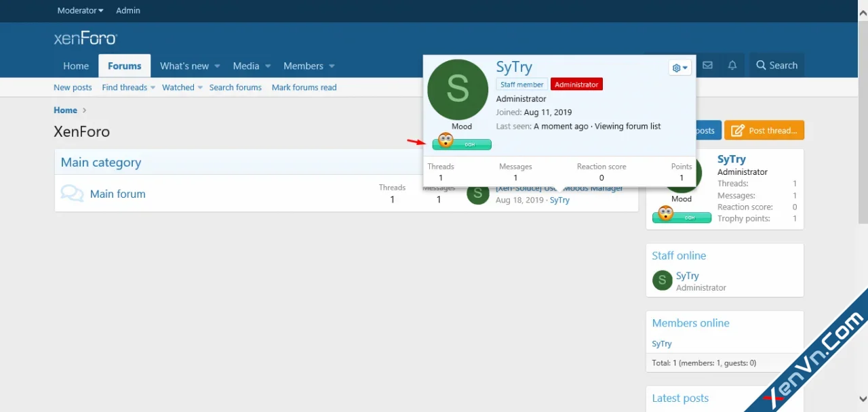Click SyTry name in sidebar visitor panel

(732, 159)
